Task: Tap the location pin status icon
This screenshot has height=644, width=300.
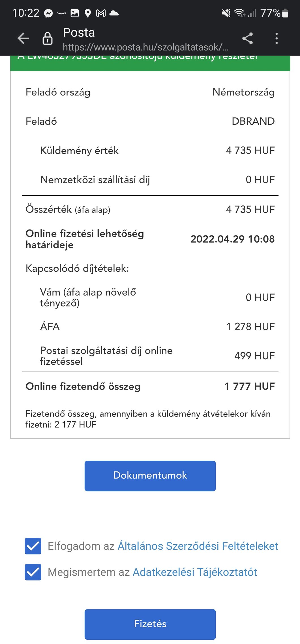Action: click(x=88, y=13)
